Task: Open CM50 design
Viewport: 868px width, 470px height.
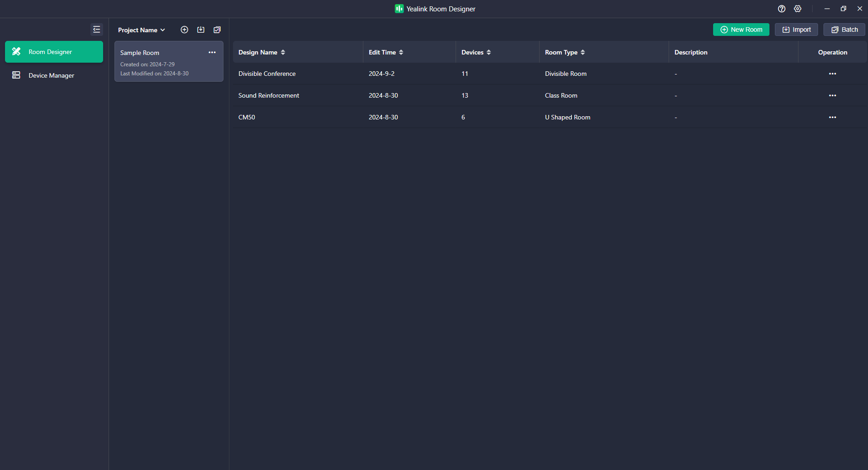Action: click(247, 117)
